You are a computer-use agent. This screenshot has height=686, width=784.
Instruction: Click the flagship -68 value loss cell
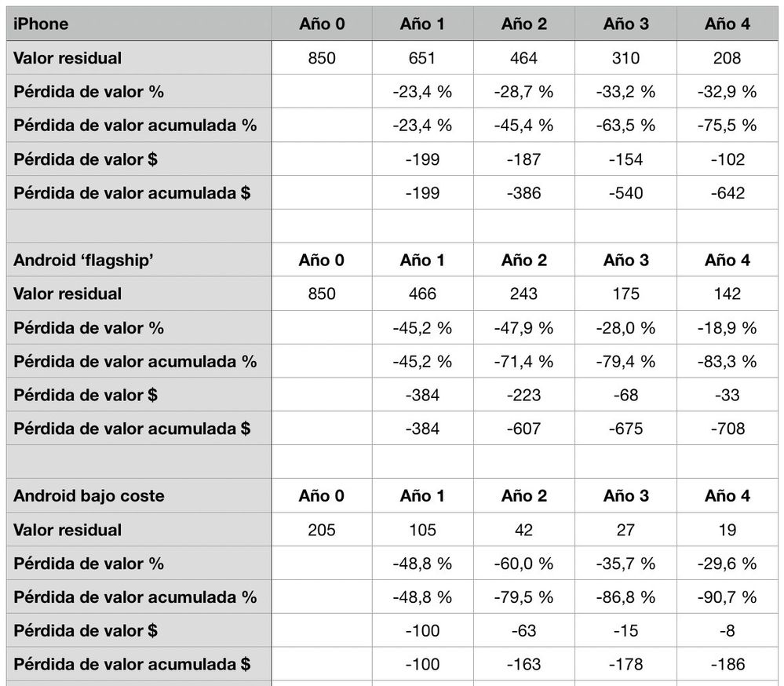[625, 396]
